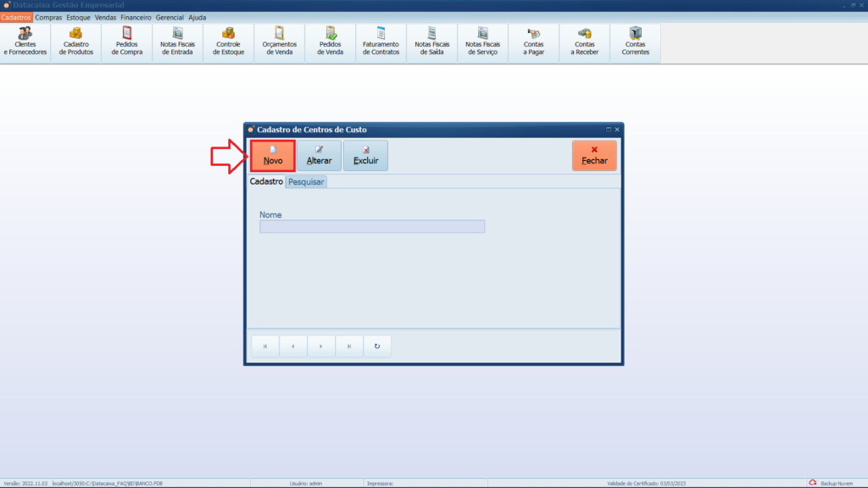Open the Ajuda menu
Viewport: 868px width, 488px height.
click(197, 18)
